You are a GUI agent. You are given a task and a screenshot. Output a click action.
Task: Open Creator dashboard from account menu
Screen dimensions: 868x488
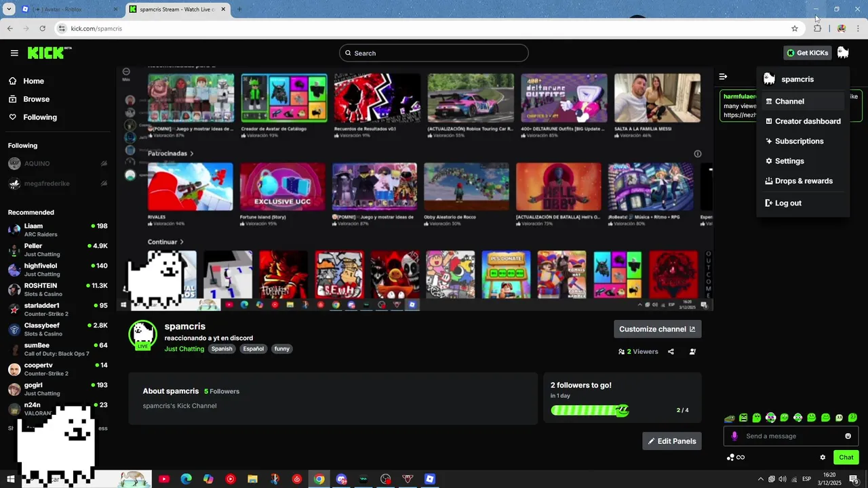coord(803,121)
